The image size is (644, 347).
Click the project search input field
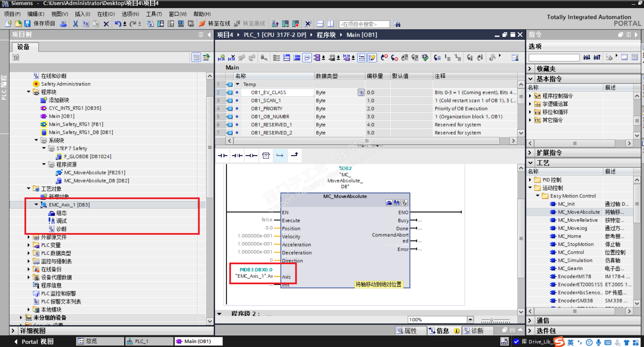pos(364,24)
